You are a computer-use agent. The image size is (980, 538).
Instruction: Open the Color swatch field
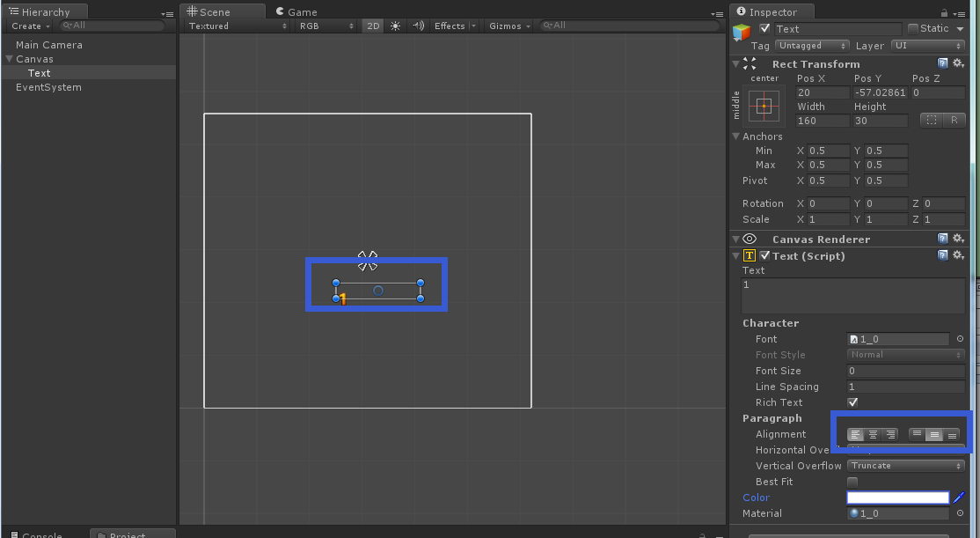897,497
